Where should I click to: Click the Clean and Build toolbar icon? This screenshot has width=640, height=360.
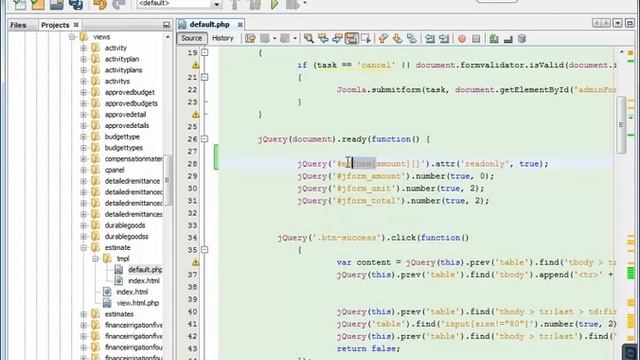[x=255, y=4]
